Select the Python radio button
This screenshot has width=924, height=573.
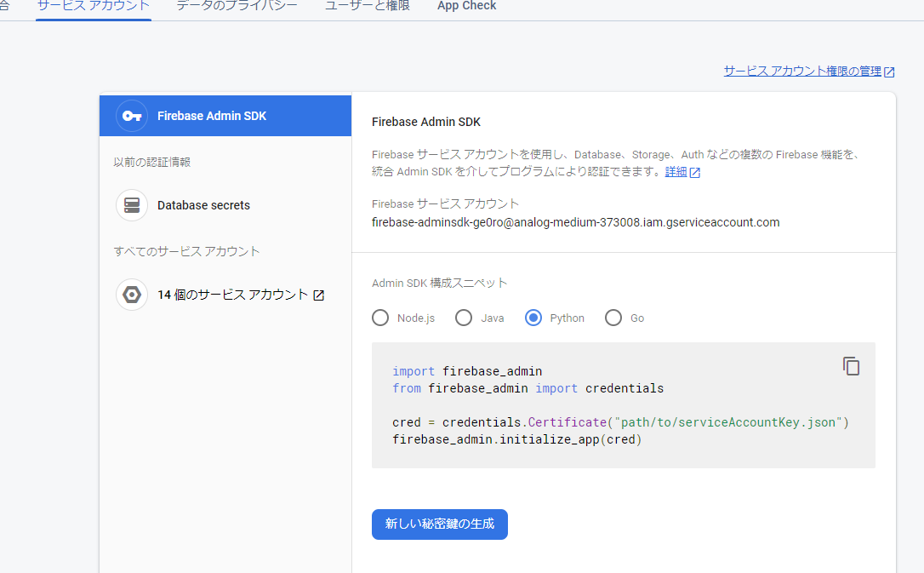533,318
